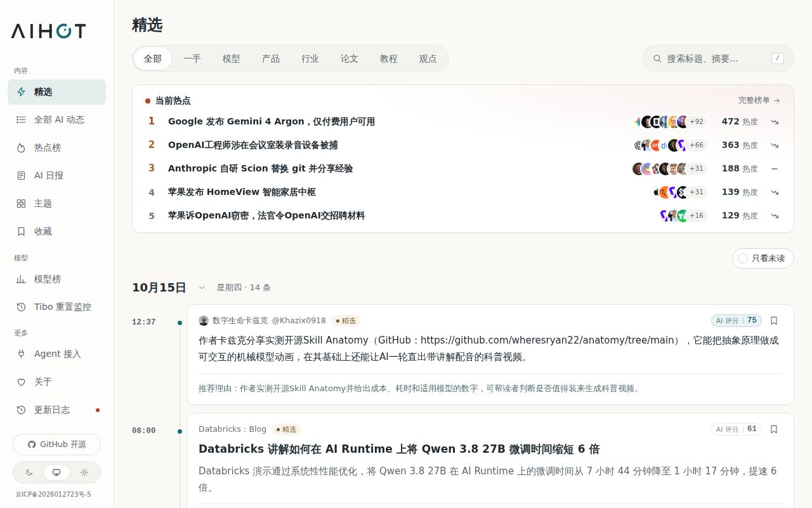
Task: Click trend arrow for OpenAI工程师 row
Action: coord(775,145)
